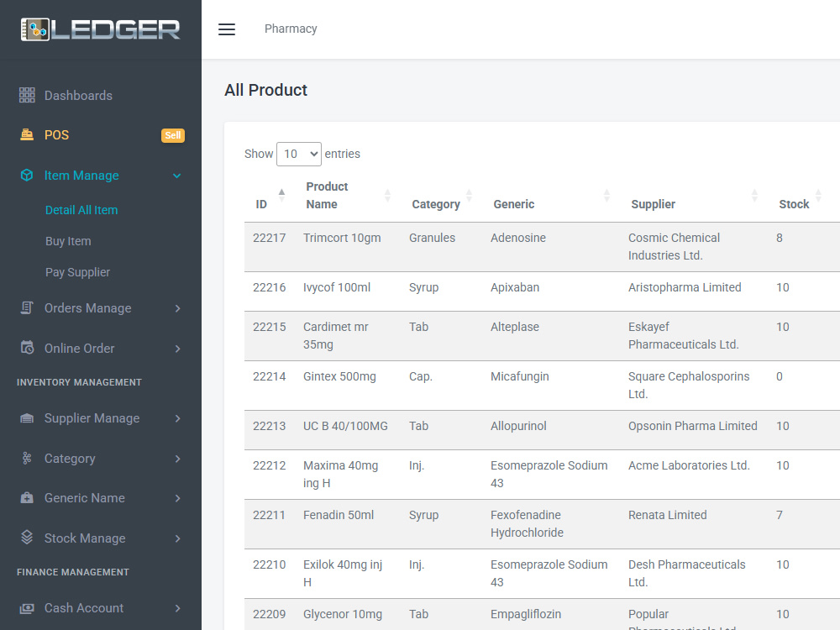Screen dimensions: 840x630
Task: Click supplier Acme Laboratories Ltd.
Action: click(x=689, y=465)
